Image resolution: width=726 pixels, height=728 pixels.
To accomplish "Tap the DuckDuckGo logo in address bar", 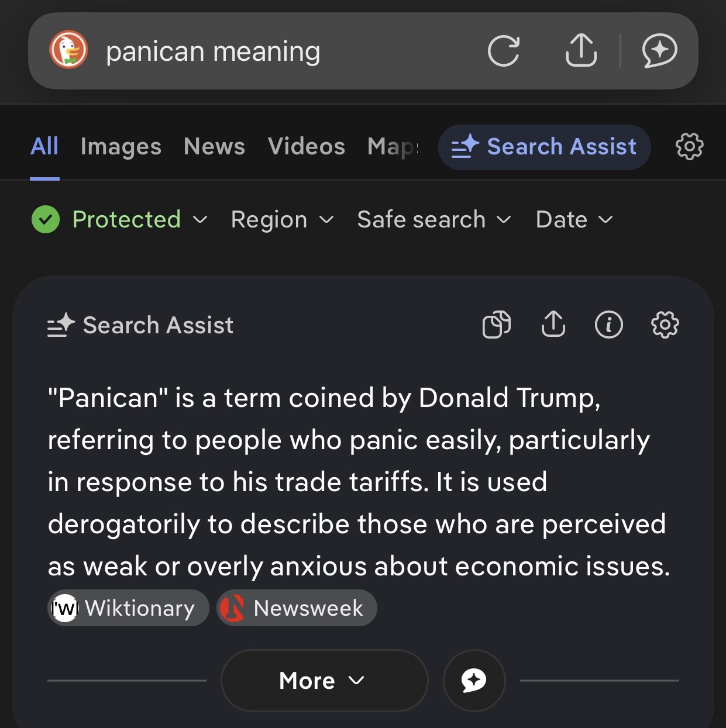I will [68, 50].
